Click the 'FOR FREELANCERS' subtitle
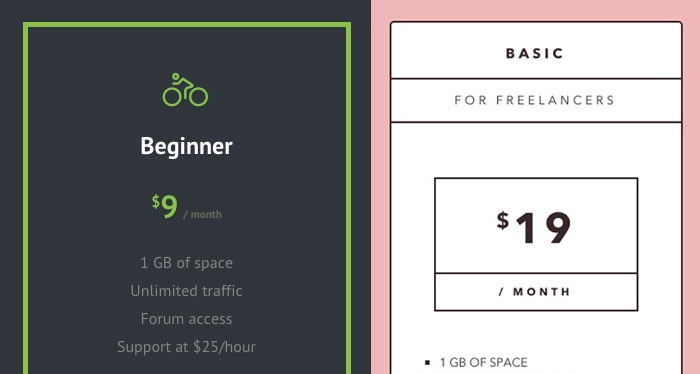The height and width of the screenshot is (374, 700). (x=535, y=100)
